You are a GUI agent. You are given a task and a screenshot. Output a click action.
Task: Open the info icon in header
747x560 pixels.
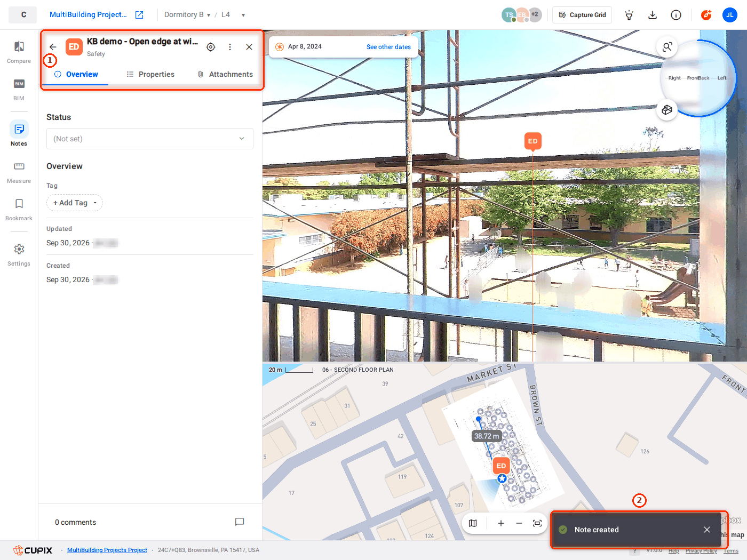tap(676, 15)
